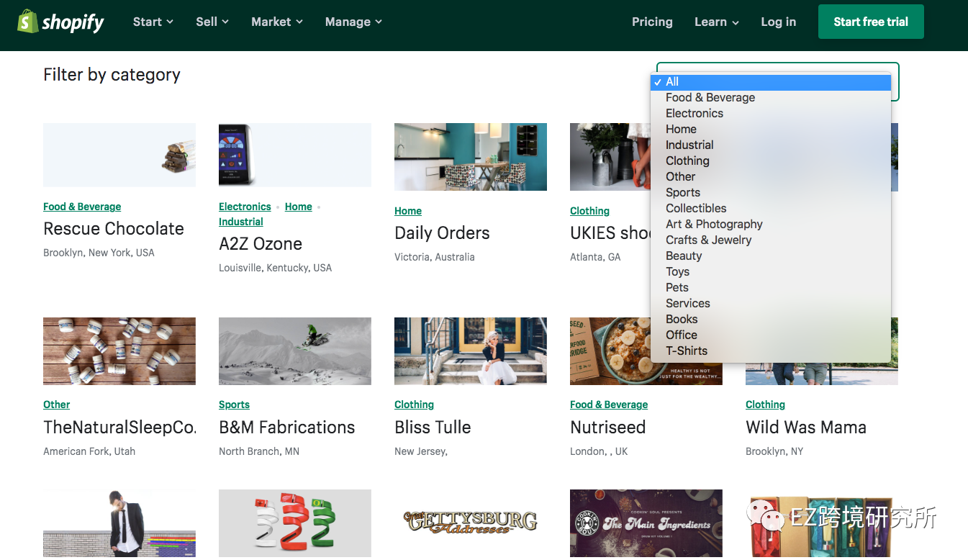
Task: Choose Food & Beverage from dropdown list
Action: point(771,97)
